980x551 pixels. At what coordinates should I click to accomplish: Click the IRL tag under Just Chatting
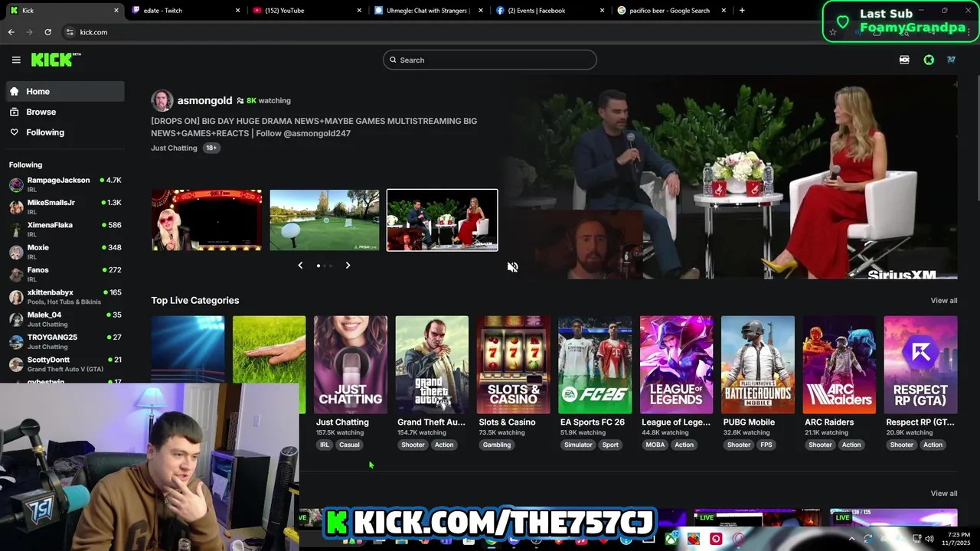tap(325, 445)
